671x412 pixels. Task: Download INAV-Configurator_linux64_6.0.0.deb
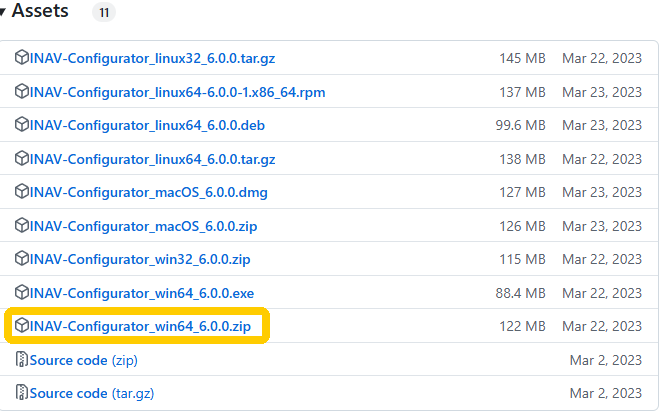[x=147, y=125]
